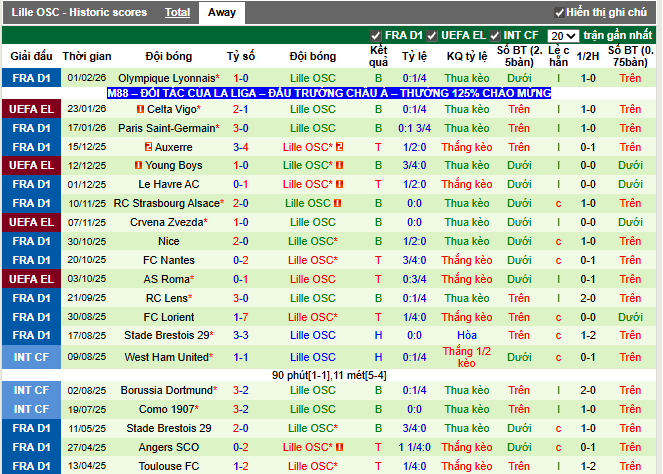This screenshot has height=474, width=663.
Task: Click the INT CF badge for Borussia Dortmund row
Action: point(31,390)
